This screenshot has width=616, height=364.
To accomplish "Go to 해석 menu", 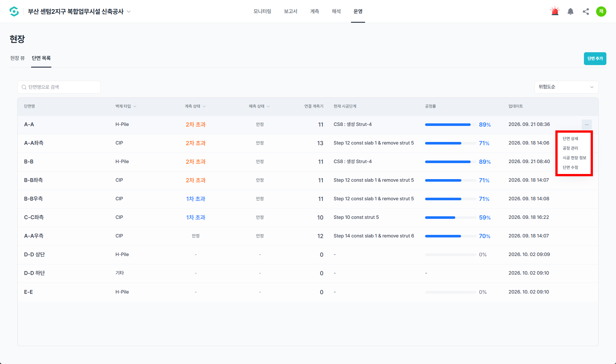I will 336,12.
